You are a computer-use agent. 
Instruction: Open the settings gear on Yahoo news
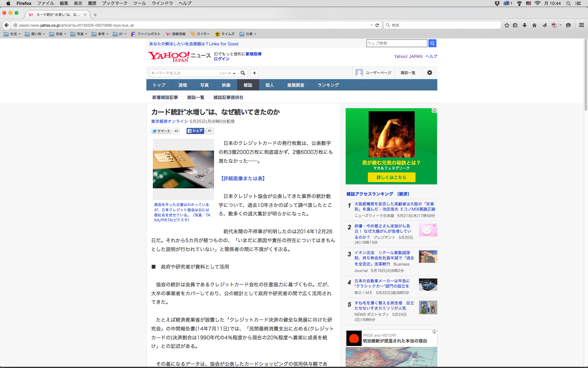(x=429, y=73)
